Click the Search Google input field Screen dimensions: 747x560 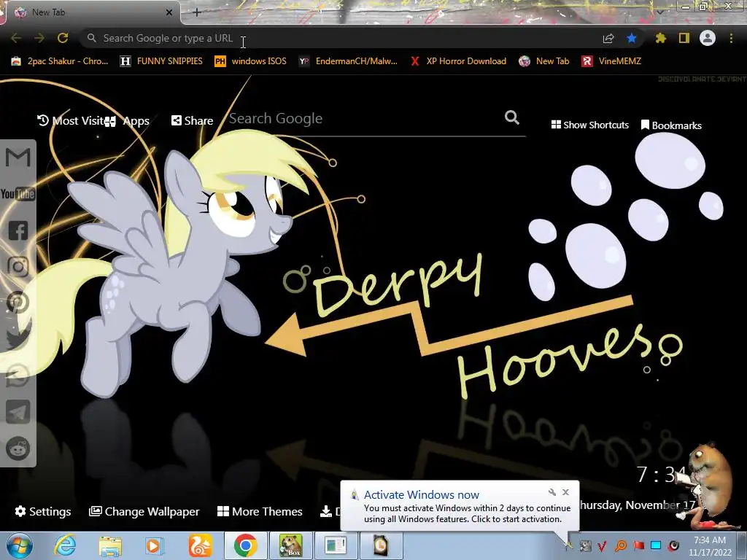click(365, 119)
